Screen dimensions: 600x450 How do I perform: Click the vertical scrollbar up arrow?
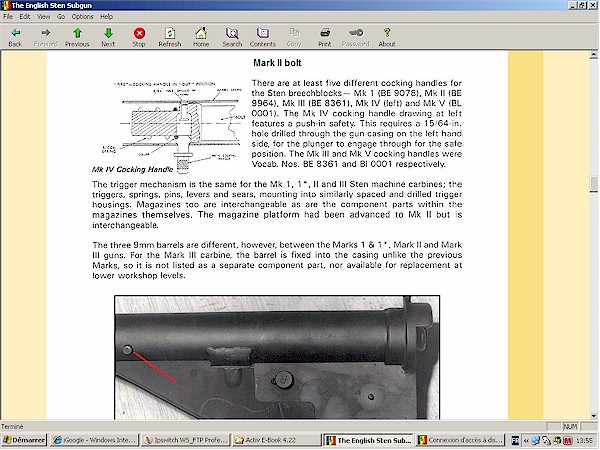pos(593,55)
